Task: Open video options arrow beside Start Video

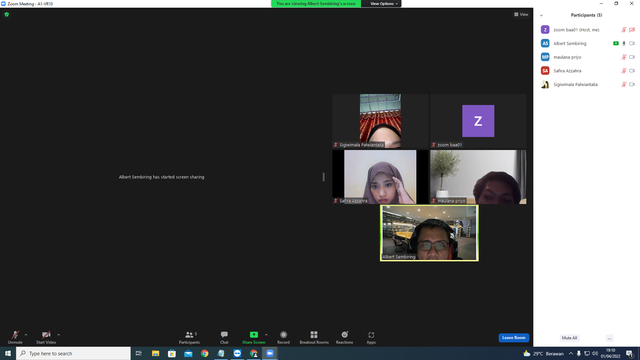Action: coord(59,335)
